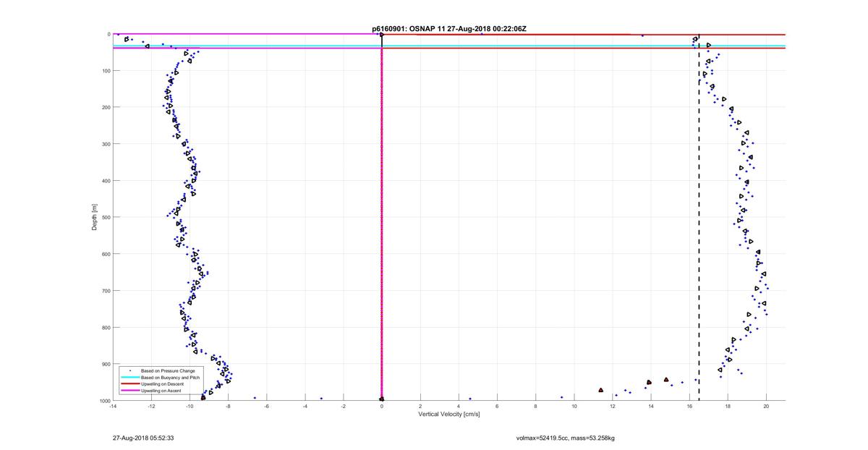This screenshot has height=450, width=868.
Task: Click the depth tick label 400
Action: (x=106, y=181)
